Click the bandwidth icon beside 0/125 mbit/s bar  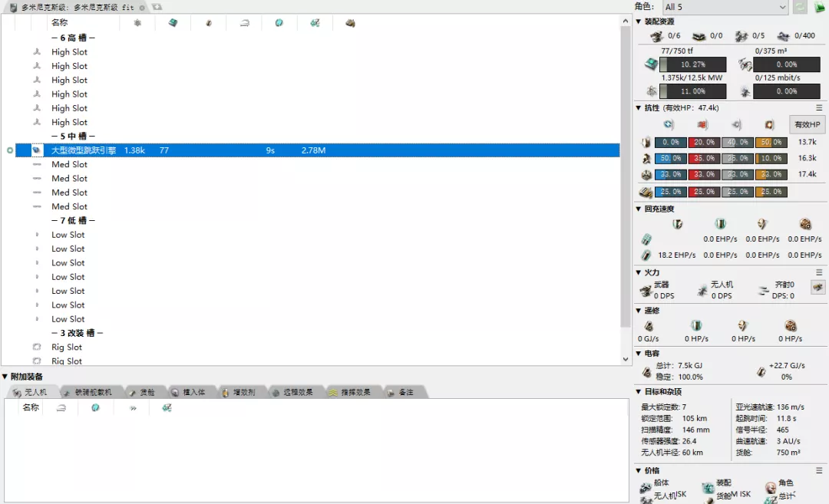coord(745,91)
